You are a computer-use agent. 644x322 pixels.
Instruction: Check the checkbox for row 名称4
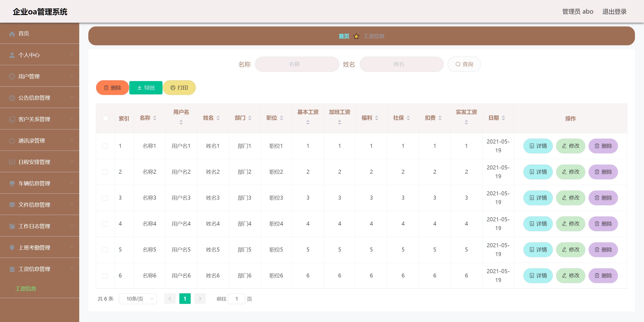(105, 224)
